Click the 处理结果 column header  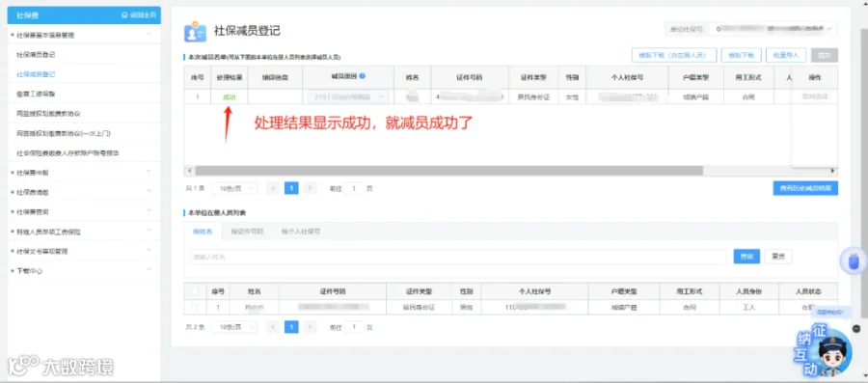coord(230,77)
